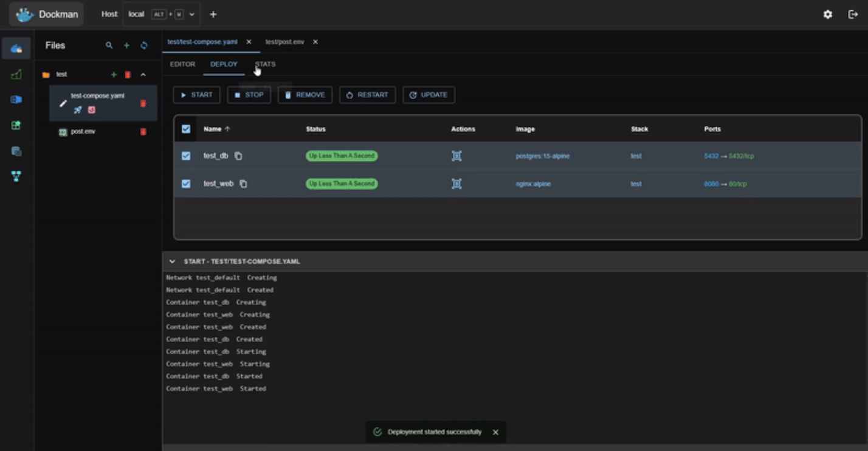Add a new host with plus icon
868x451 pixels.
tap(213, 14)
